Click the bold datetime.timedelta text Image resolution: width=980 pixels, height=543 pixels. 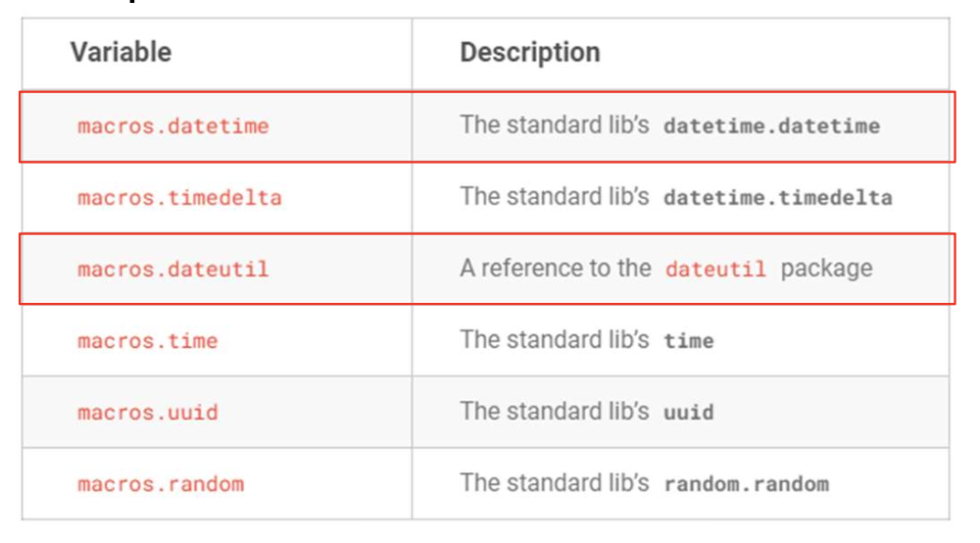tap(777, 198)
